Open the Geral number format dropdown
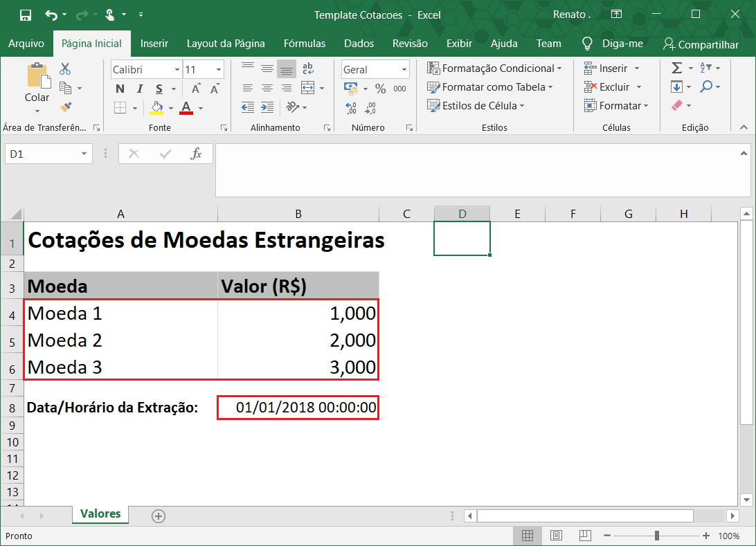 [404, 70]
